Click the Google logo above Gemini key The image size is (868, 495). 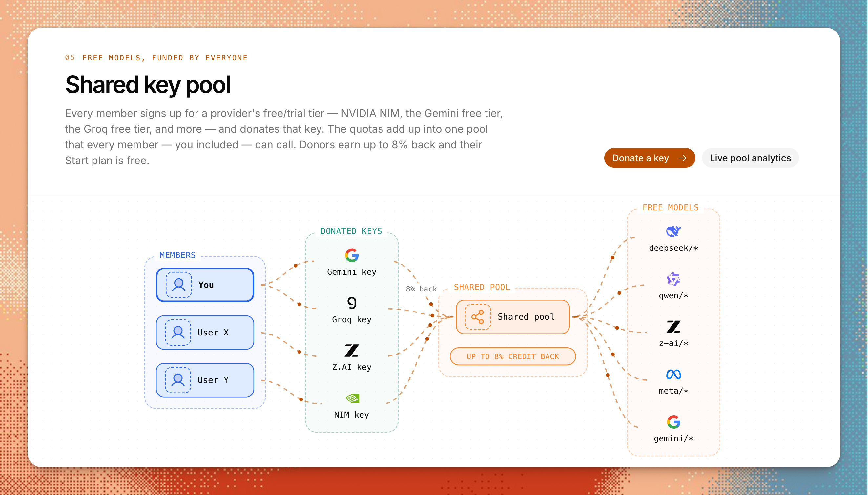click(352, 255)
